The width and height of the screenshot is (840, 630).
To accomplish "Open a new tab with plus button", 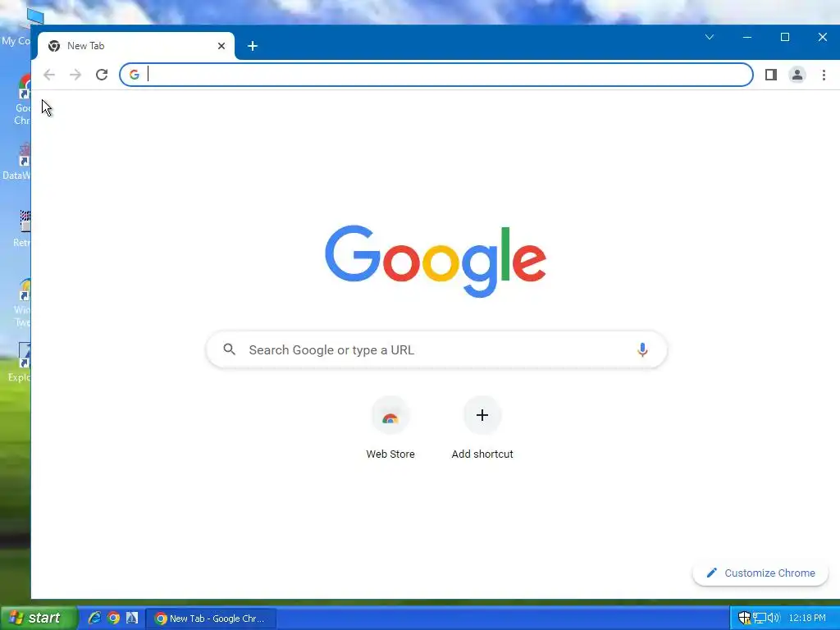I will tap(253, 46).
